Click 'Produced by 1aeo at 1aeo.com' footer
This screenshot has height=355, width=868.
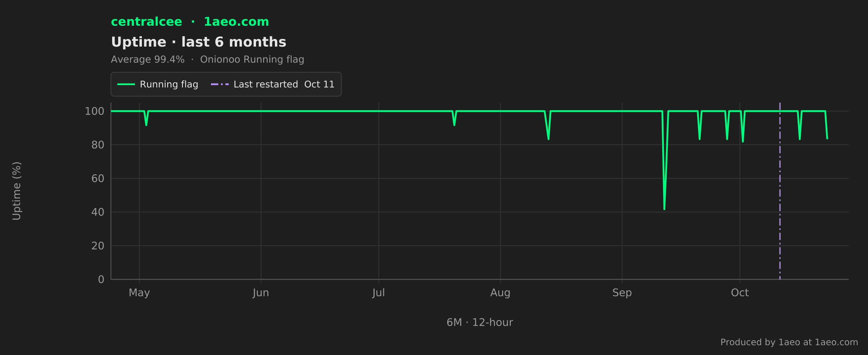tap(789, 342)
